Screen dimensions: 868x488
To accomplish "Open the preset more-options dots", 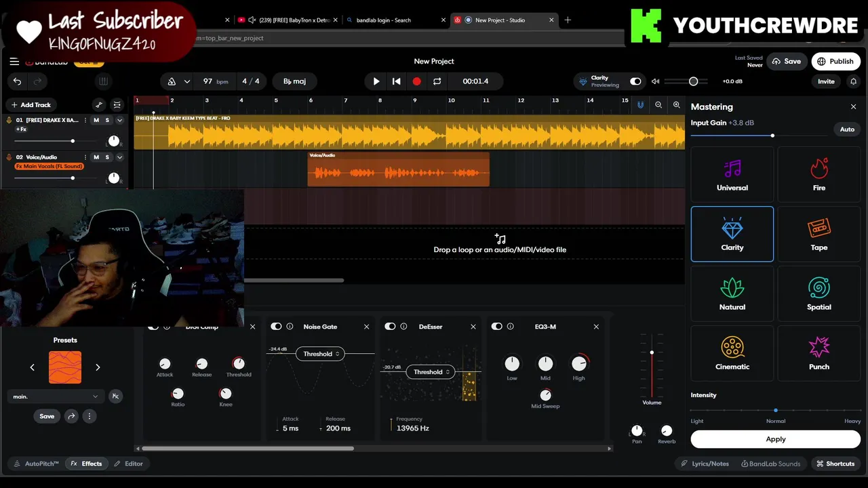I will [89, 416].
